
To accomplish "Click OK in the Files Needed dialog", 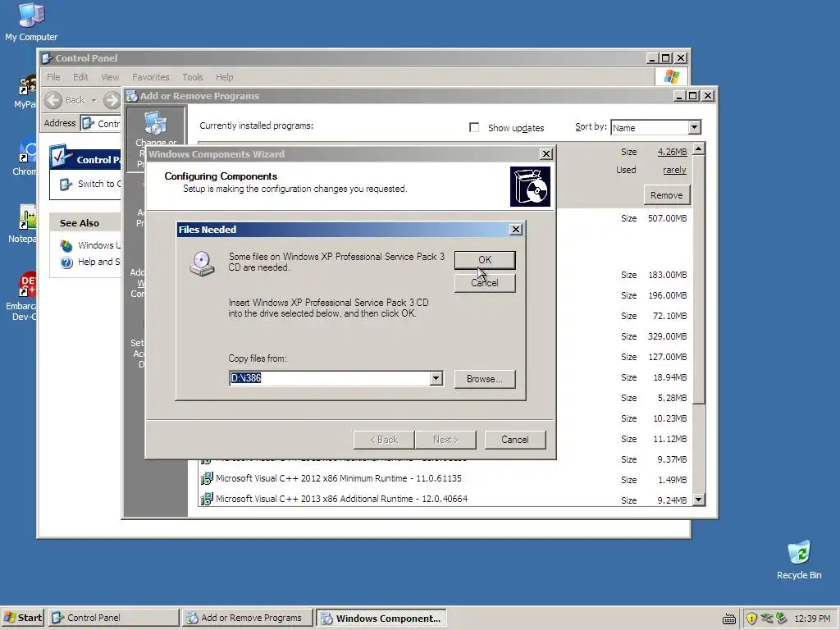I will tap(485, 260).
